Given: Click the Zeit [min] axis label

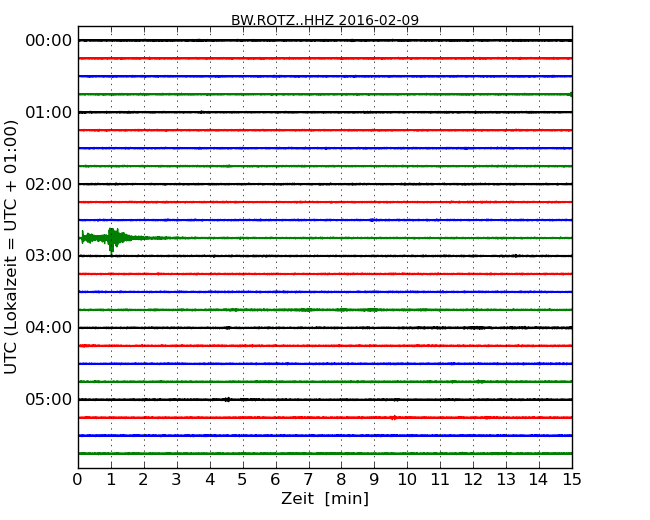Looking at the screenshot, I should 325,498.
